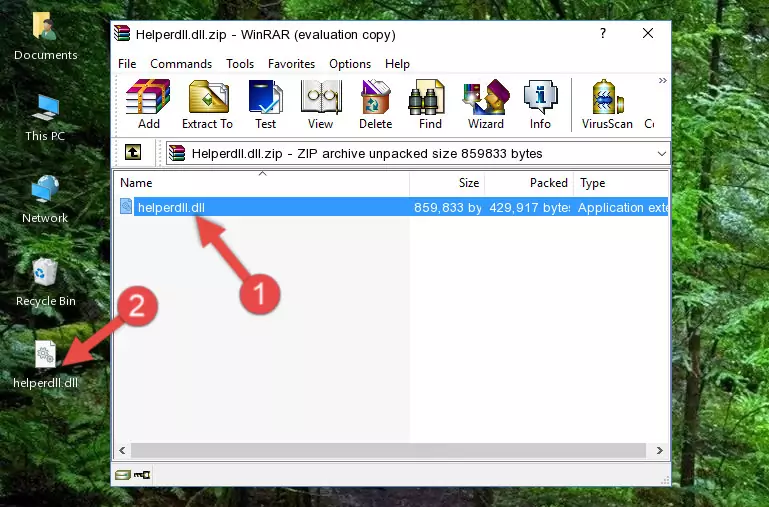Select the This PC desktop icon
This screenshot has height=507, width=769.
tap(45, 118)
